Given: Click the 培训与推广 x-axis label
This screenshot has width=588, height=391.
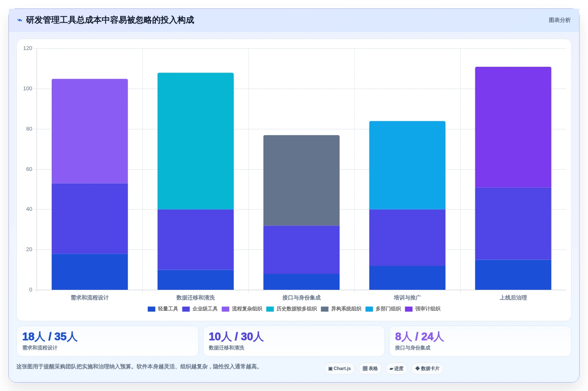Looking at the screenshot, I should click(407, 298).
